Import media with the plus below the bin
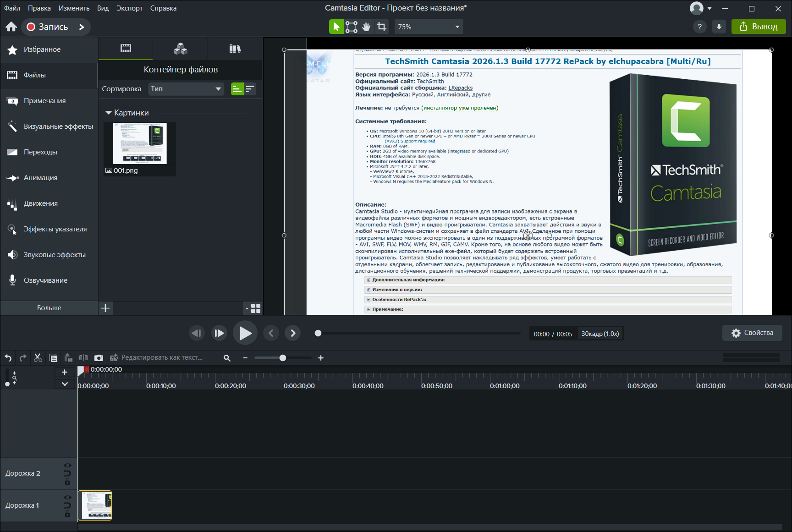Viewport: 792px width, 532px height. coord(105,308)
